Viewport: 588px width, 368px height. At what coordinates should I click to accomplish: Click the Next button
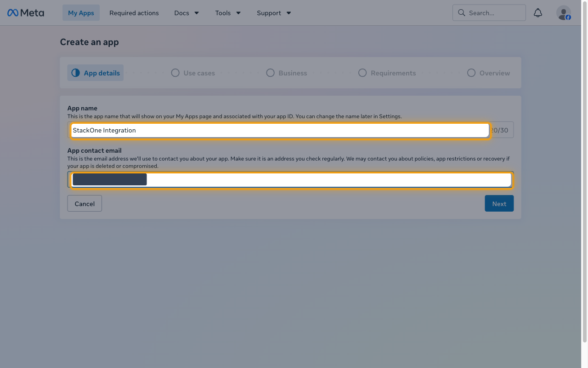[499, 203]
